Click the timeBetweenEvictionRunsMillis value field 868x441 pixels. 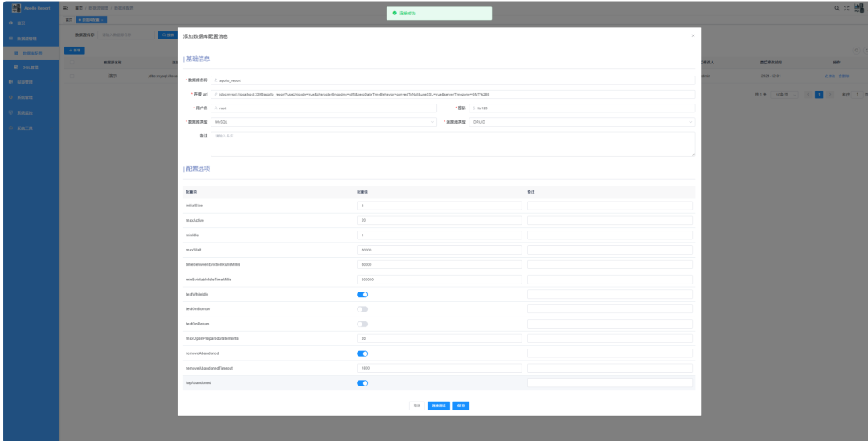pos(440,264)
